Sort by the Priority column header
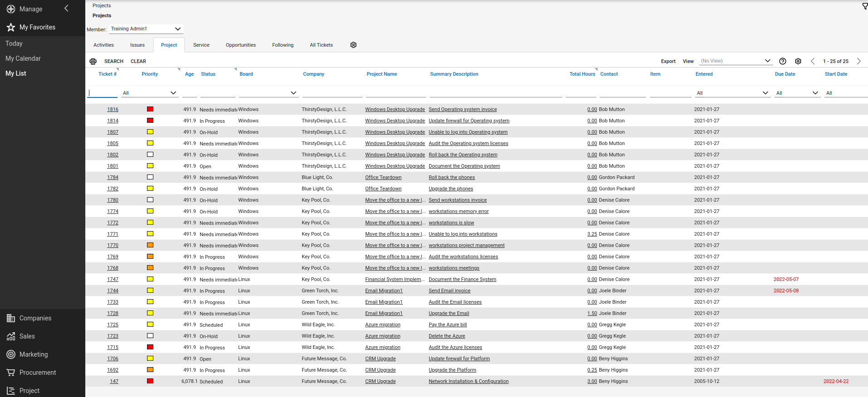 click(150, 74)
